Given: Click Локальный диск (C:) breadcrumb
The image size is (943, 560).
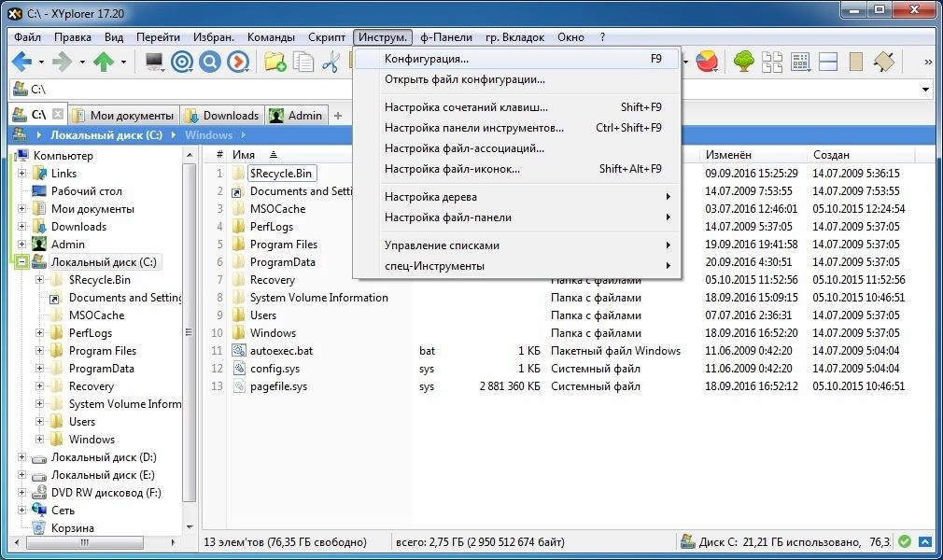Looking at the screenshot, I should coord(106,134).
